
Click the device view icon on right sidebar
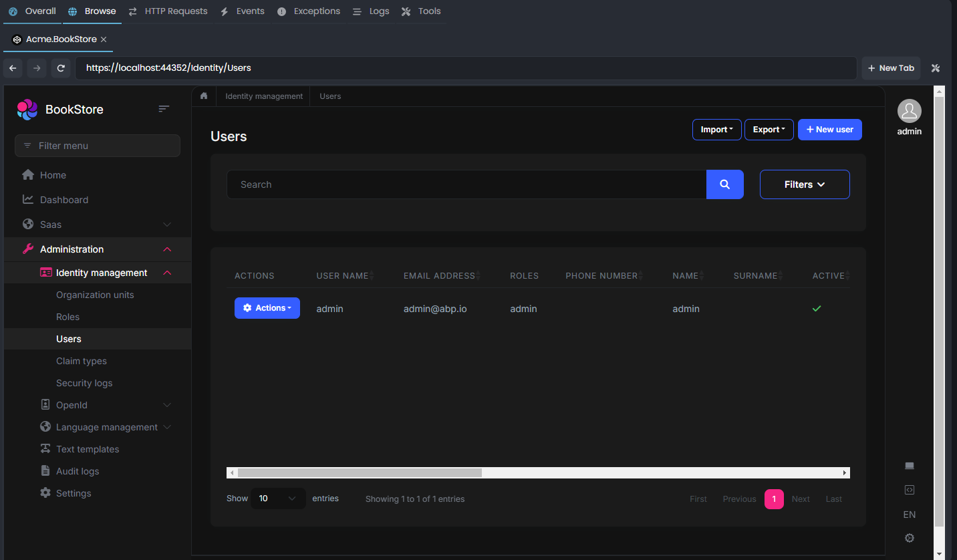coord(909,466)
